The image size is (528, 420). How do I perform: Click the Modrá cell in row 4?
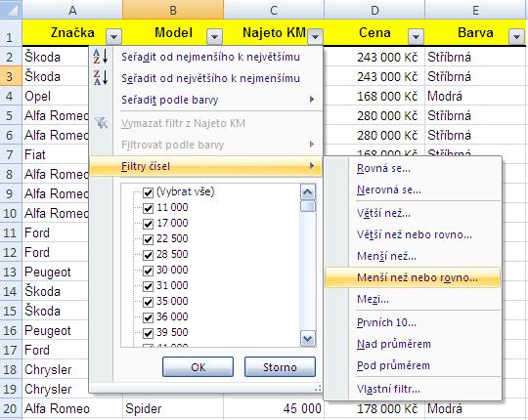point(476,96)
